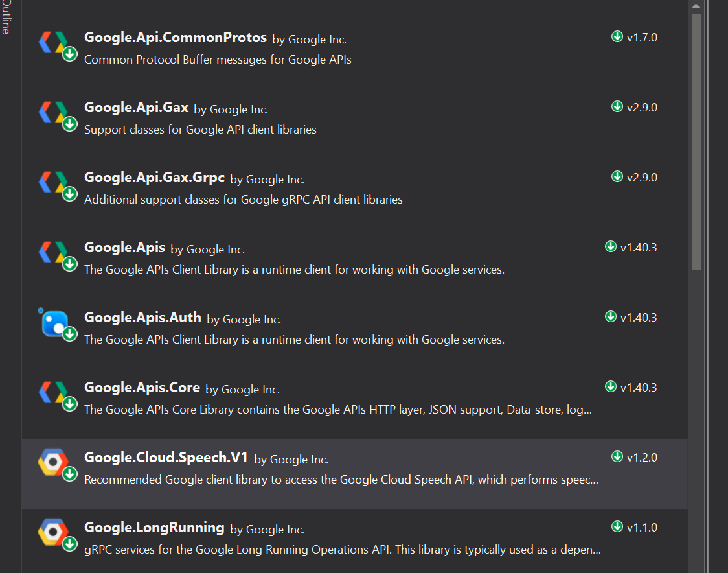Viewport: 728px width, 573px height.
Task: Install Google.Cloud.Speech.V1 via its download arrow
Action: 617,457
